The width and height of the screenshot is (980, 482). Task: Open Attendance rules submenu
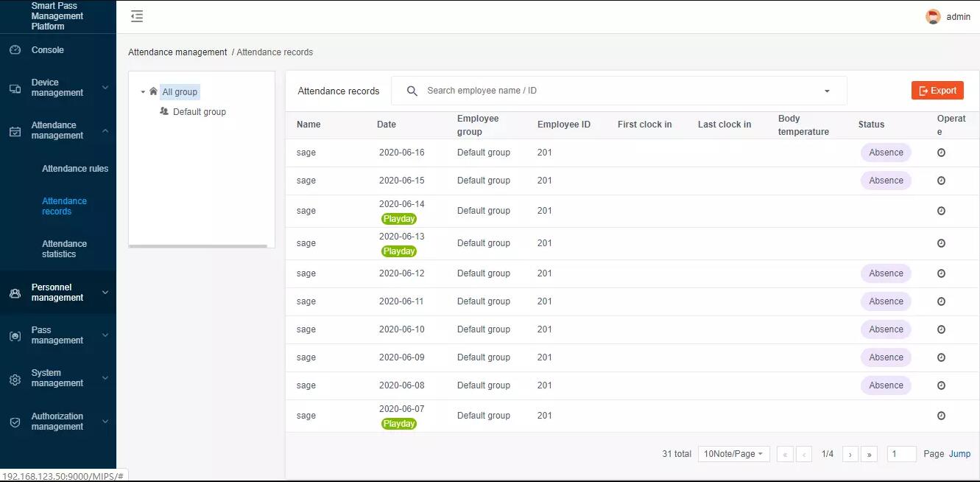pos(75,169)
